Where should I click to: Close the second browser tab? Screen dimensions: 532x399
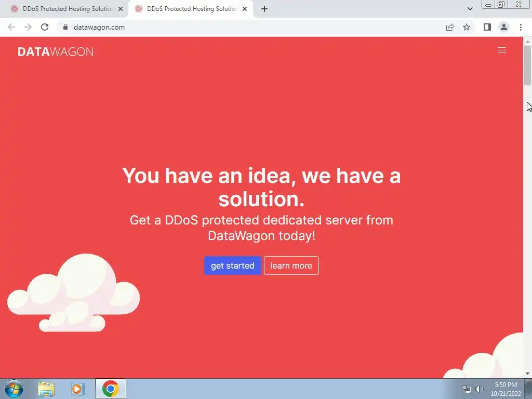pyautogui.click(x=245, y=9)
